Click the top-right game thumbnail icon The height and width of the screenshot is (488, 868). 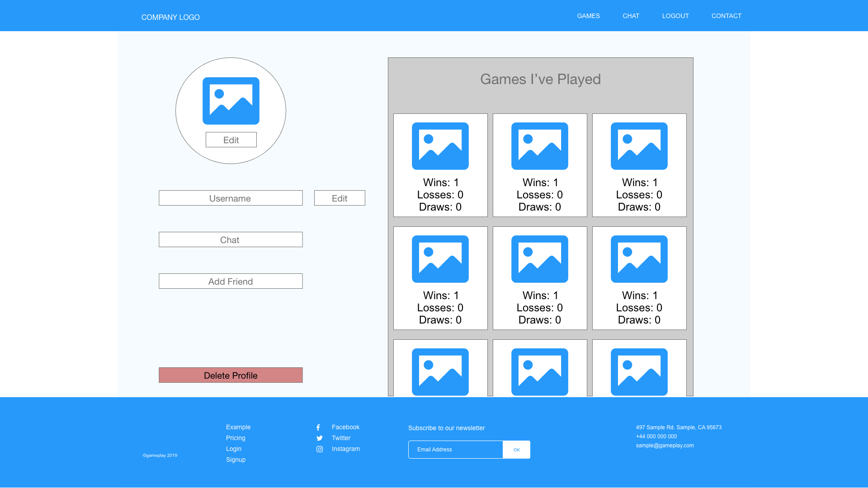tap(639, 146)
